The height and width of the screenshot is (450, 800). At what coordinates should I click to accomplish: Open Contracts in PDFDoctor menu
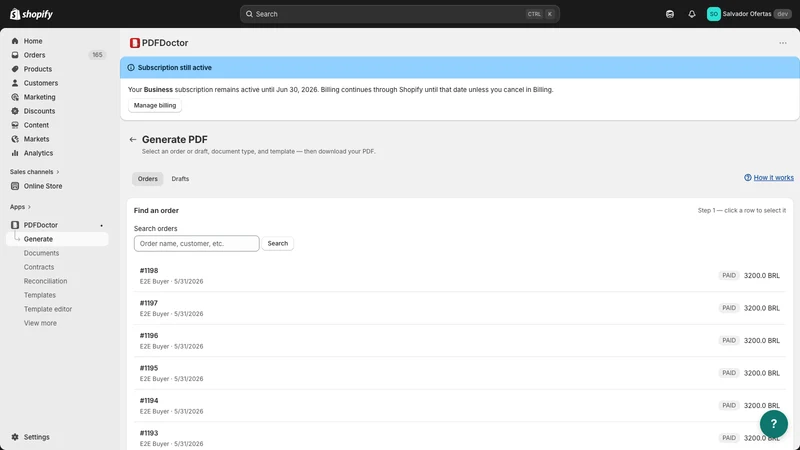(x=39, y=267)
